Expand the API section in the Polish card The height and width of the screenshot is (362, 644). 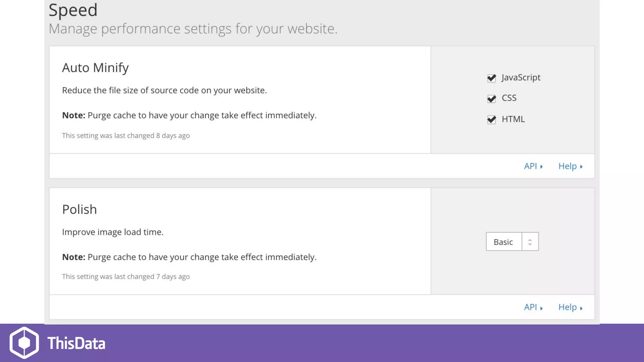click(x=530, y=307)
